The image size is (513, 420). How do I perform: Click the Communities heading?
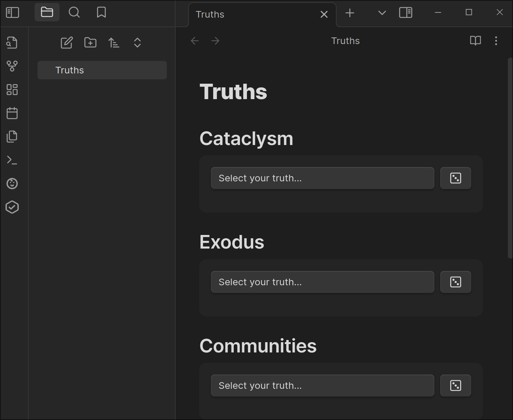coord(258,346)
